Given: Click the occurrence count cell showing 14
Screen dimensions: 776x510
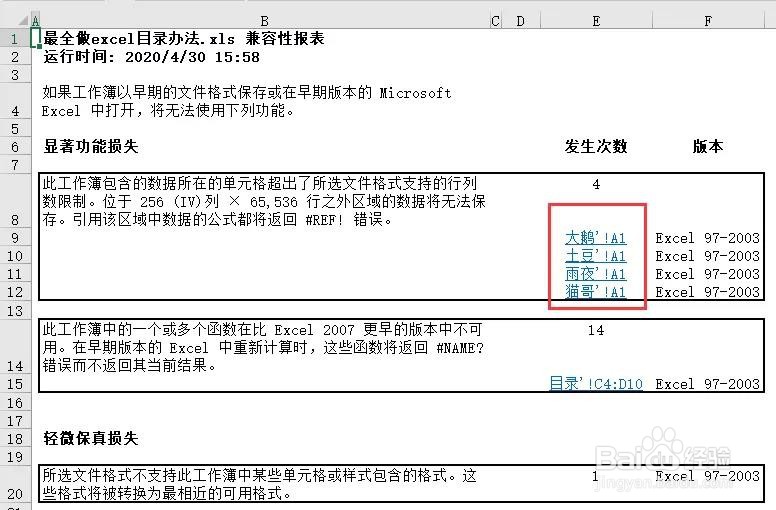Looking at the screenshot, I should point(596,330).
